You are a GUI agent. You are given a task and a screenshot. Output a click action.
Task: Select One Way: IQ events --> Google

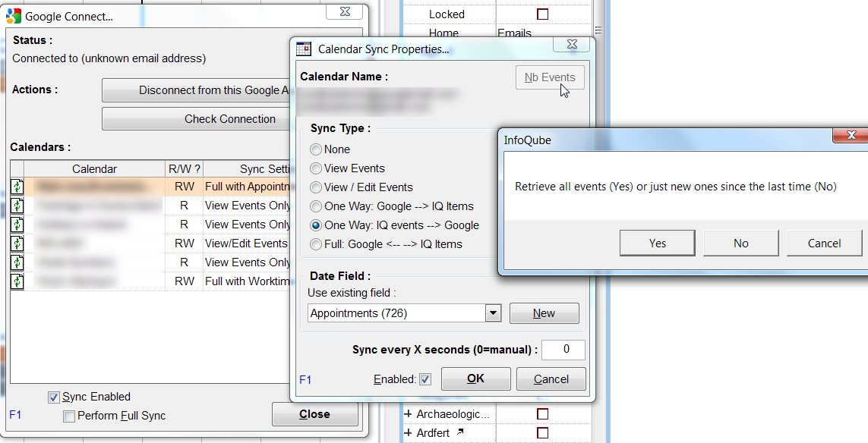[x=316, y=225]
